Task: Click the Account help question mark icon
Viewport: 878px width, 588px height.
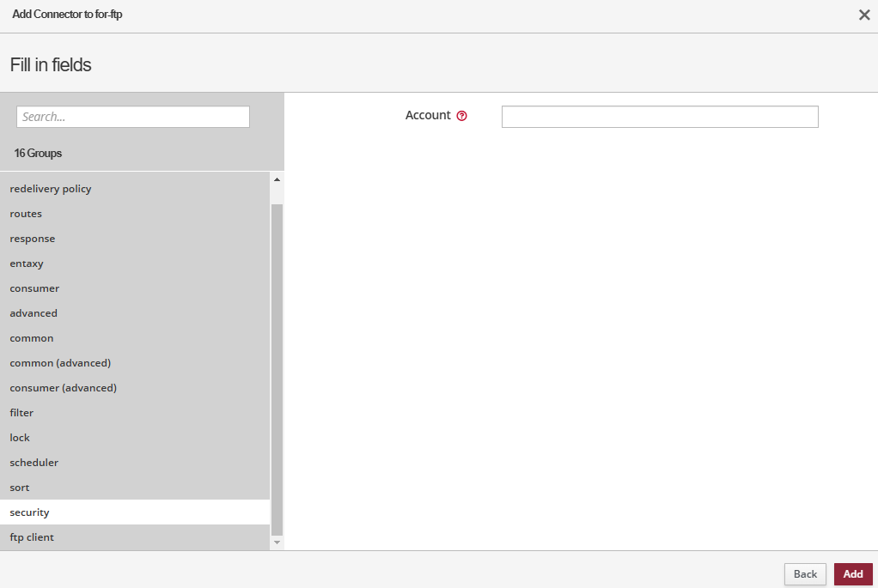Action: (x=462, y=116)
